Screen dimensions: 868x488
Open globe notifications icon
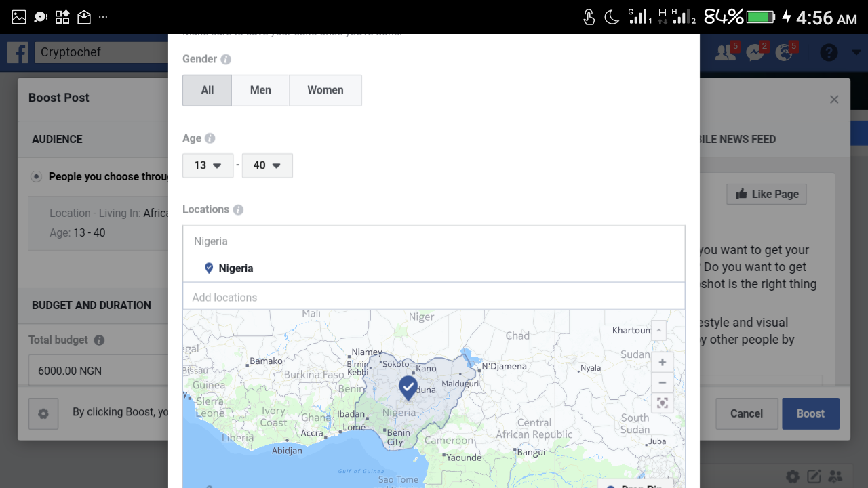(x=785, y=52)
